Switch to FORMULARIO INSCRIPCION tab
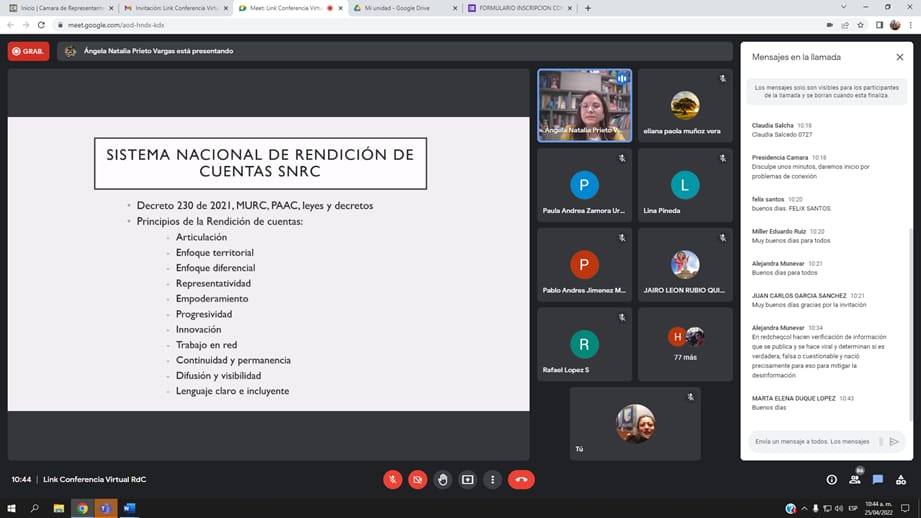The image size is (921, 518). tap(515, 8)
